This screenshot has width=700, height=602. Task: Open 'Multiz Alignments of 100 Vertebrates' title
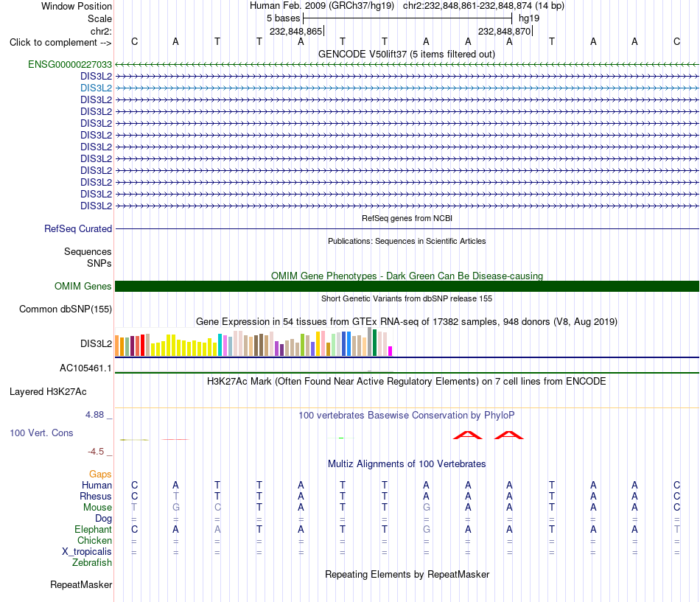pos(407,464)
